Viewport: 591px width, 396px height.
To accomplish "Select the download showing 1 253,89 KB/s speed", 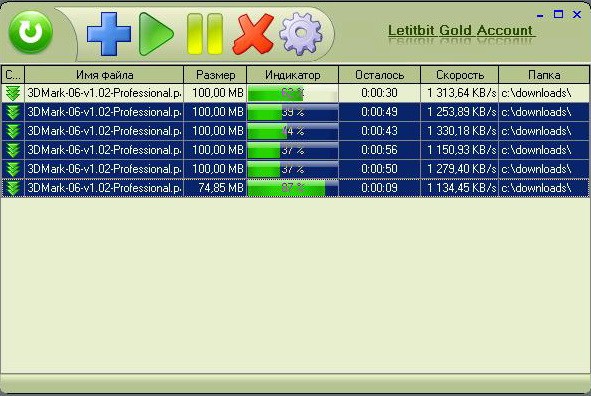I will (295, 112).
